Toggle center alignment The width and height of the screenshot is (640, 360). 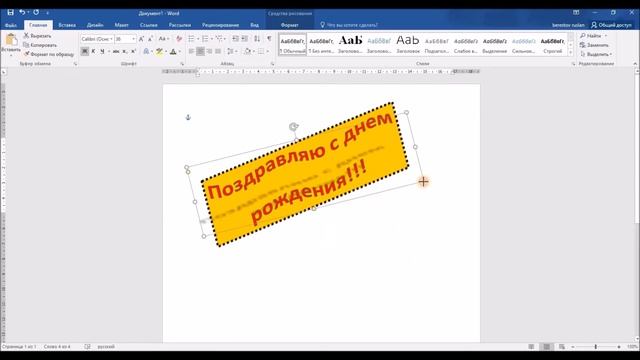click(x=200, y=51)
